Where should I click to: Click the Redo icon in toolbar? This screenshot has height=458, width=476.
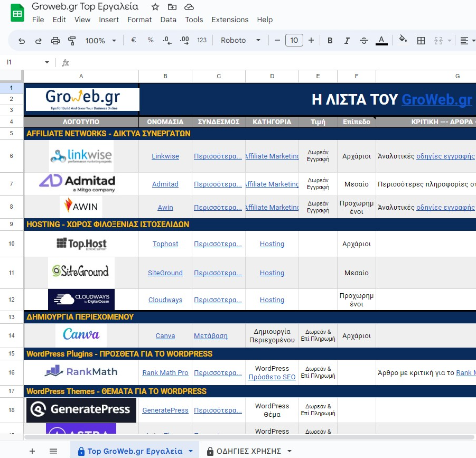pos(38,41)
